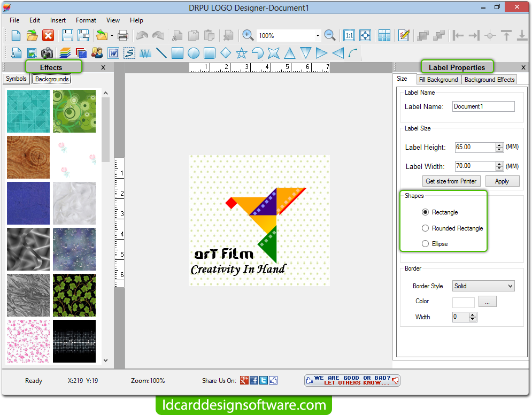
Task: Open the dropdown arrow beside the export icon
Action: (x=112, y=36)
